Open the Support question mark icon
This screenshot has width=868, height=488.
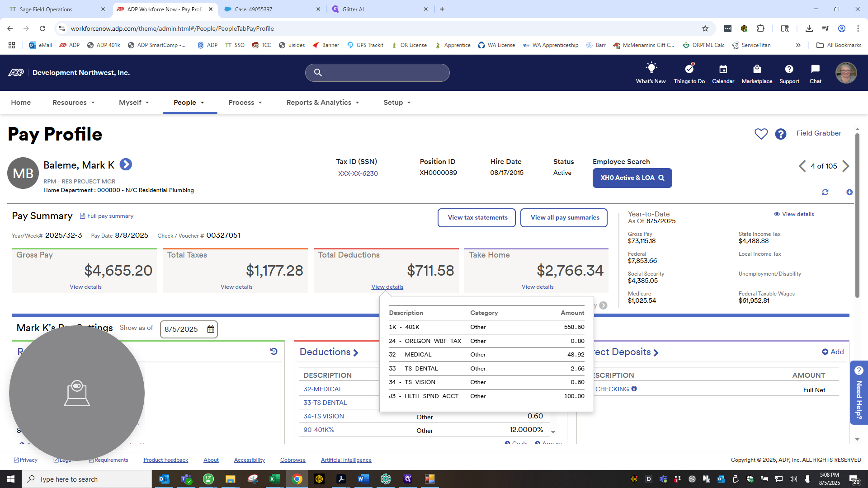click(789, 69)
